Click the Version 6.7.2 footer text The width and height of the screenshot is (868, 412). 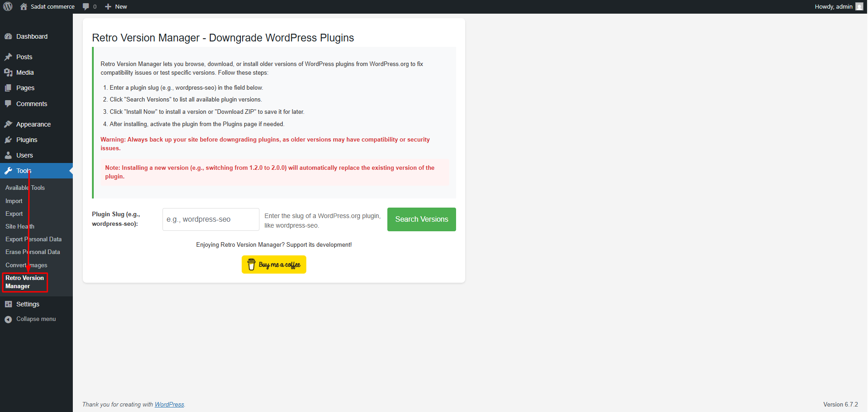pyautogui.click(x=840, y=404)
